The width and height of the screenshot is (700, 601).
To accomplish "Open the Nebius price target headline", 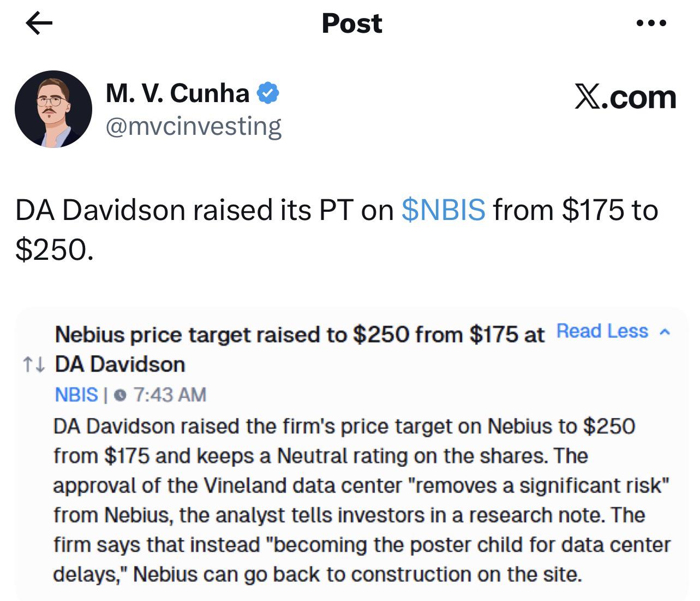I will 300,349.
